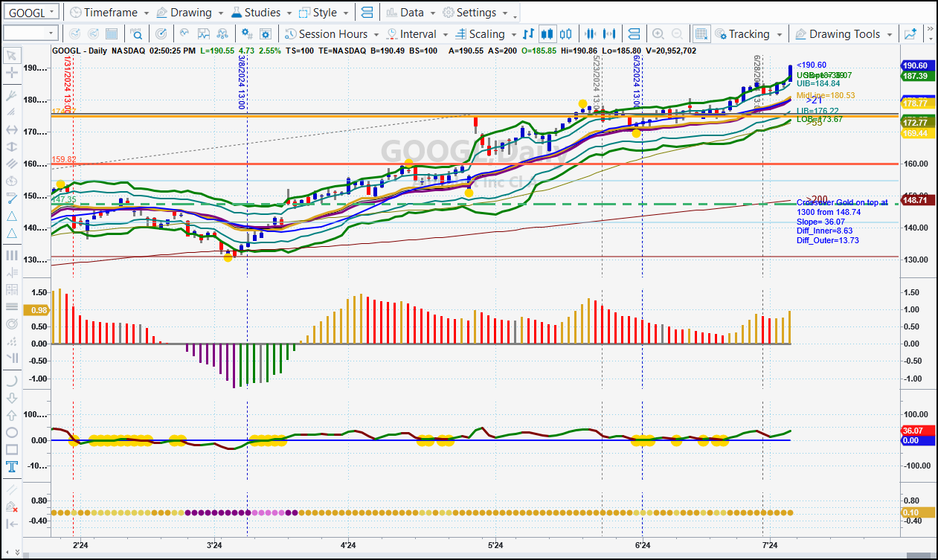Click the zoom in magnifier icon
Image resolution: width=938 pixels, height=560 pixels.
[x=658, y=34]
